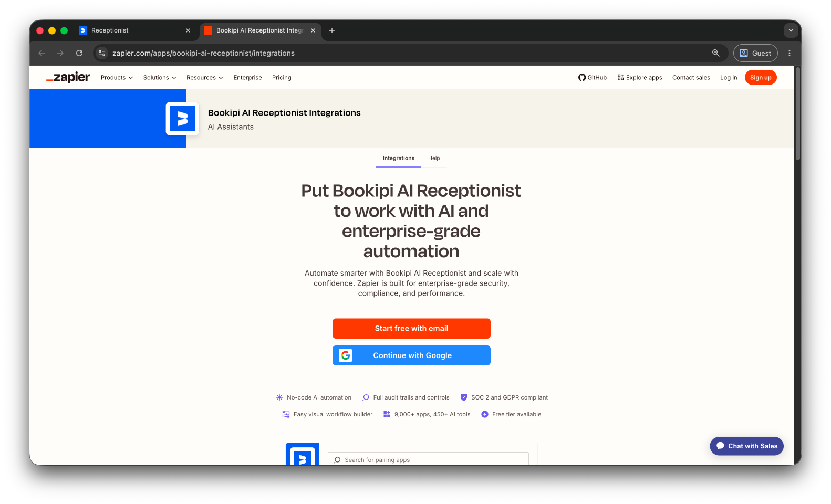Click the 9,000+ apps grid icon

coord(387,414)
